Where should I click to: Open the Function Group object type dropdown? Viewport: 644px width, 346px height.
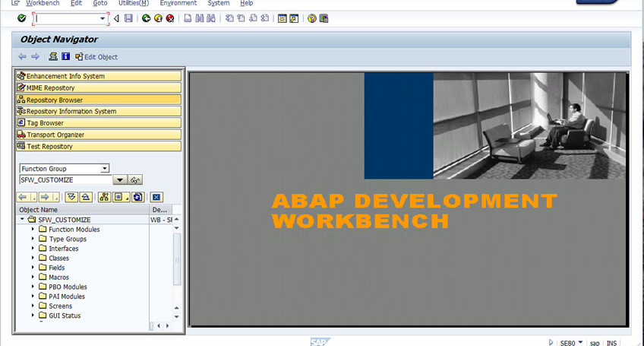pos(105,168)
